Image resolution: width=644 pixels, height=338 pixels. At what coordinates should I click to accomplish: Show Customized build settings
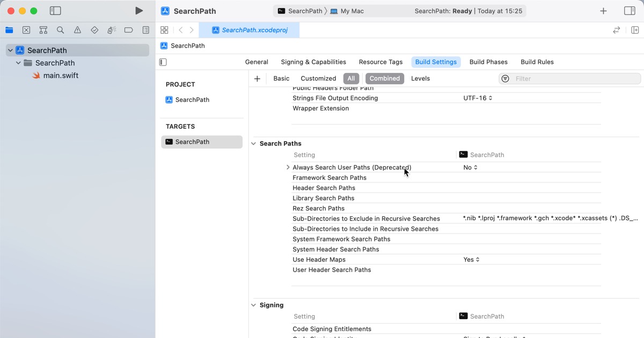click(318, 78)
